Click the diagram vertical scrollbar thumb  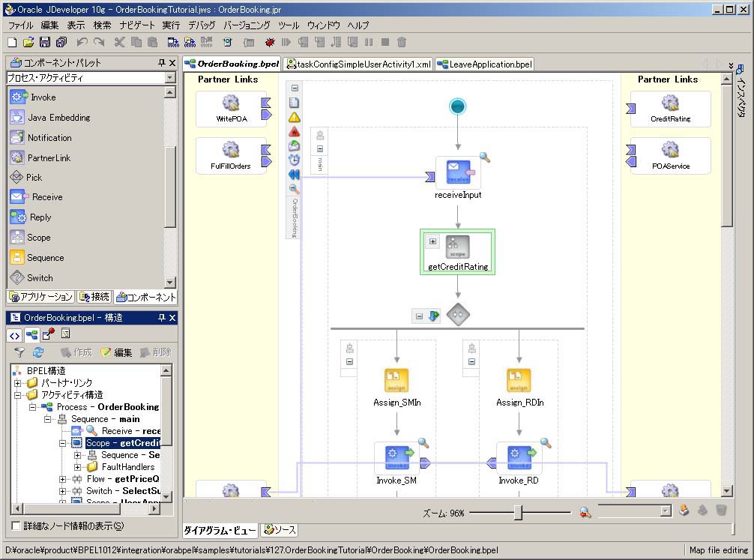[x=727, y=155]
